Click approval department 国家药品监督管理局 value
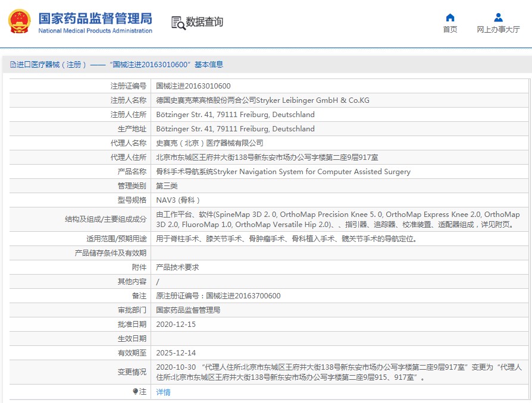The height and width of the screenshot is (403, 532). click(x=188, y=310)
